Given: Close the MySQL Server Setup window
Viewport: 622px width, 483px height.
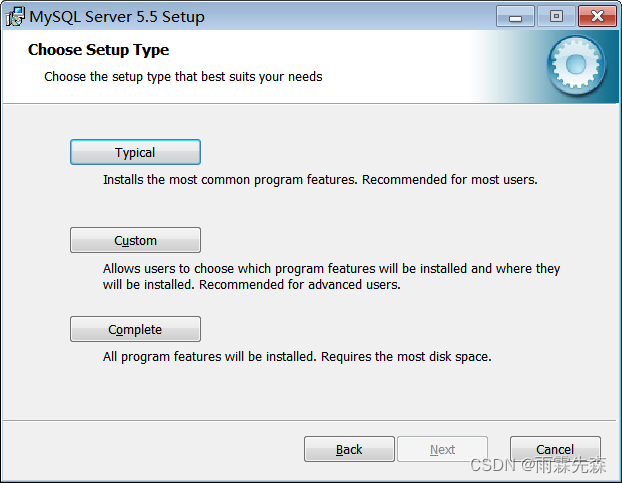Looking at the screenshot, I should (x=597, y=17).
